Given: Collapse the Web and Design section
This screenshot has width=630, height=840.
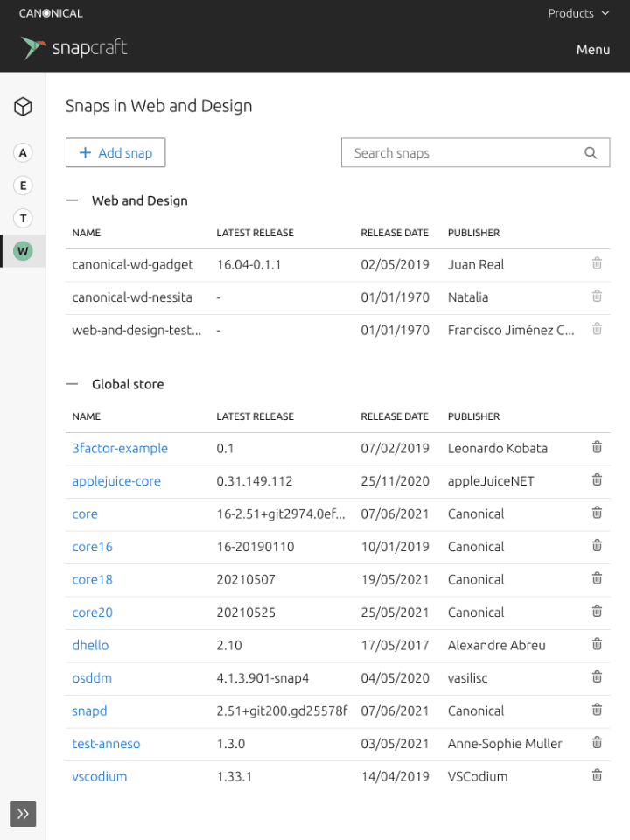Looking at the screenshot, I should (x=72, y=201).
